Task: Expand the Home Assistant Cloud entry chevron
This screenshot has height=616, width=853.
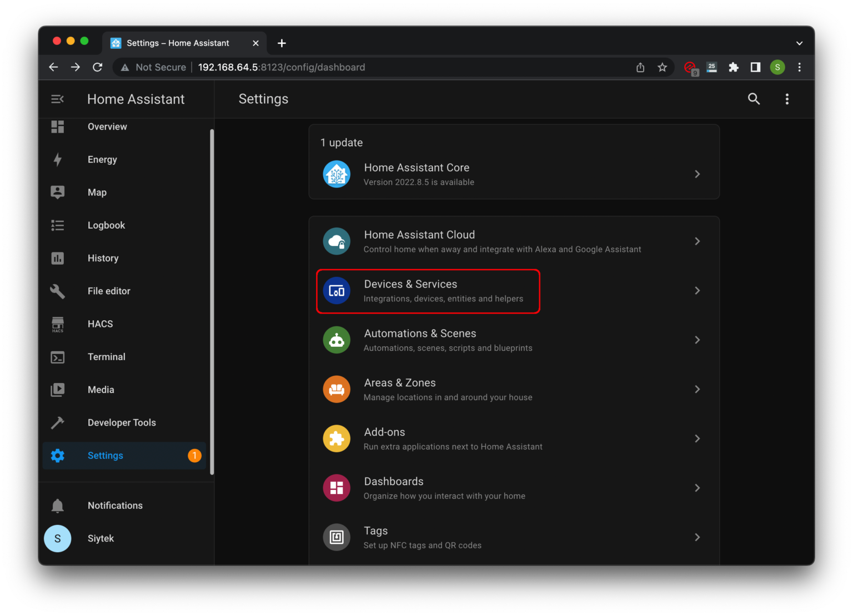Action: (697, 241)
